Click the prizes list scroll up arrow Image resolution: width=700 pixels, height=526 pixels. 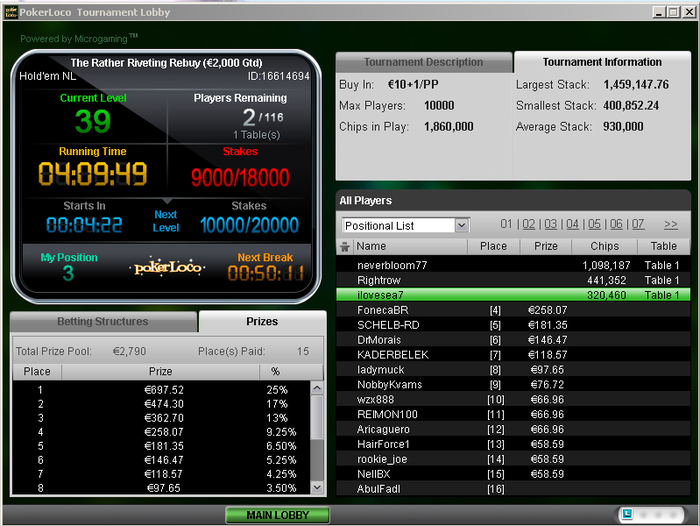317,388
